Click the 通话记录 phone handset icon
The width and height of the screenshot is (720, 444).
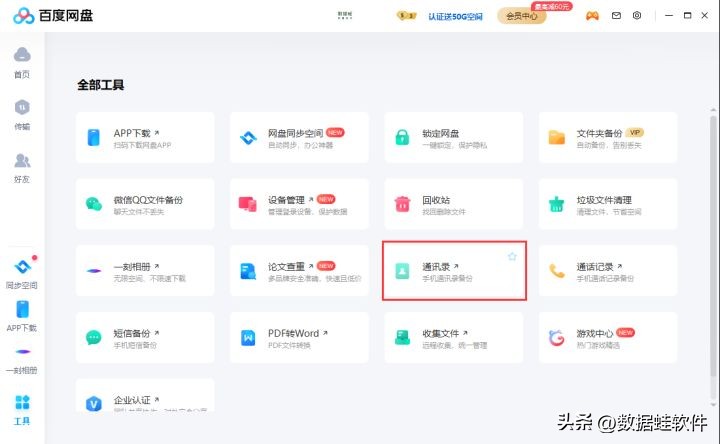point(557,271)
